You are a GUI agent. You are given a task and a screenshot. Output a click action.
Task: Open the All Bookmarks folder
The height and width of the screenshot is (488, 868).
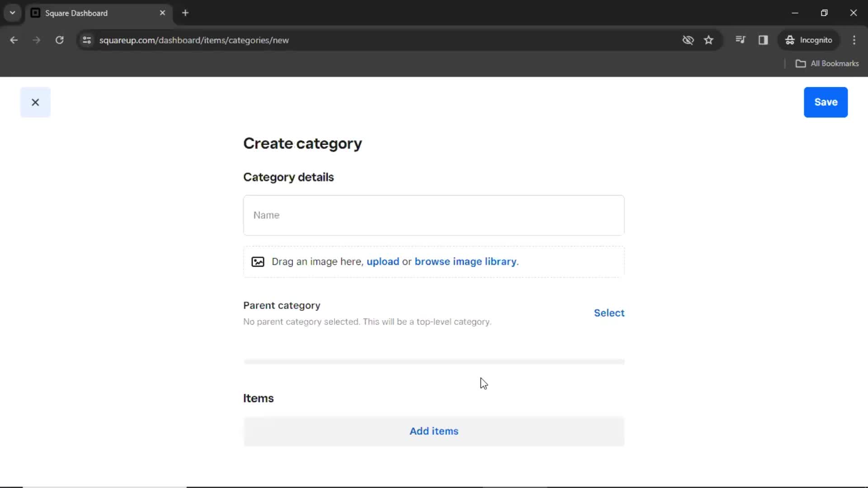[x=827, y=64]
